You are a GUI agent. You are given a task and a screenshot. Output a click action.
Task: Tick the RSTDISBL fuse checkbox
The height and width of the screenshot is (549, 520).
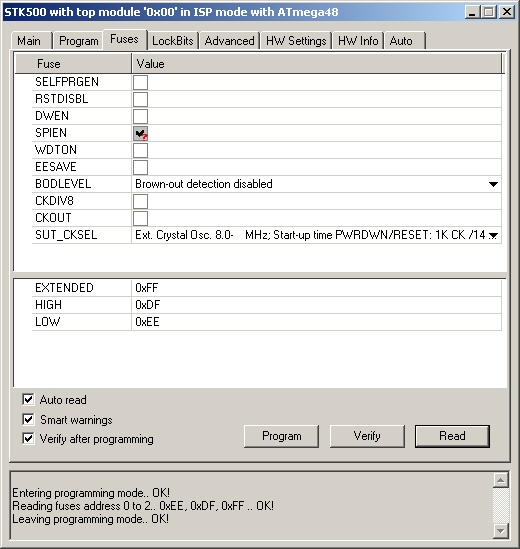coord(140,99)
